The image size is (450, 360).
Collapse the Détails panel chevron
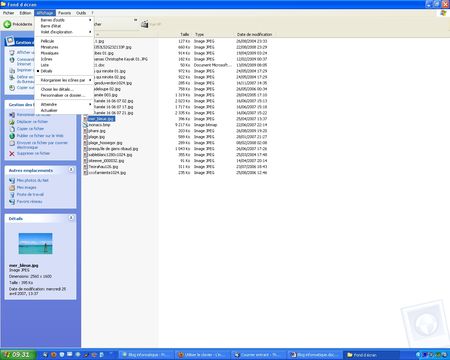pos(71,218)
